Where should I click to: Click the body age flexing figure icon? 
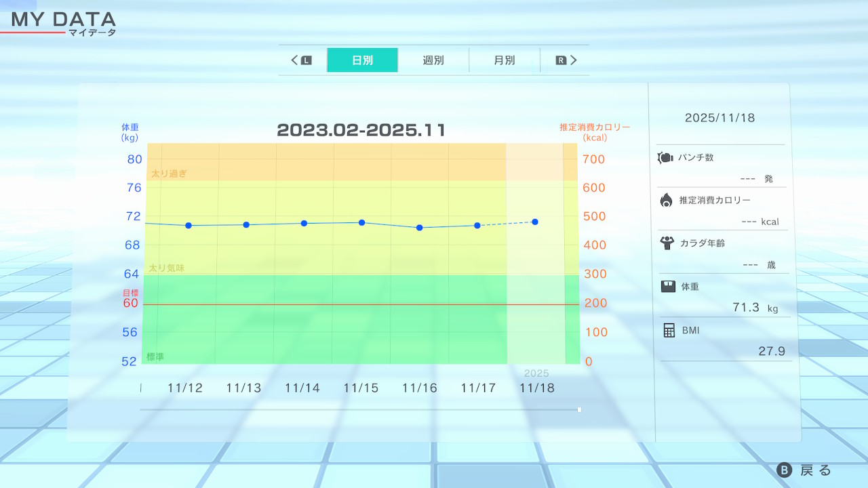click(667, 243)
